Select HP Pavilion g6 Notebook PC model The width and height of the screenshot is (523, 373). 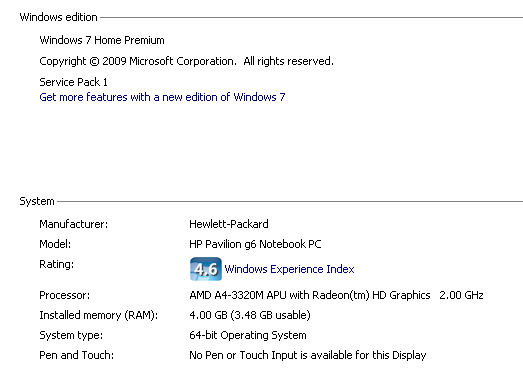point(255,244)
